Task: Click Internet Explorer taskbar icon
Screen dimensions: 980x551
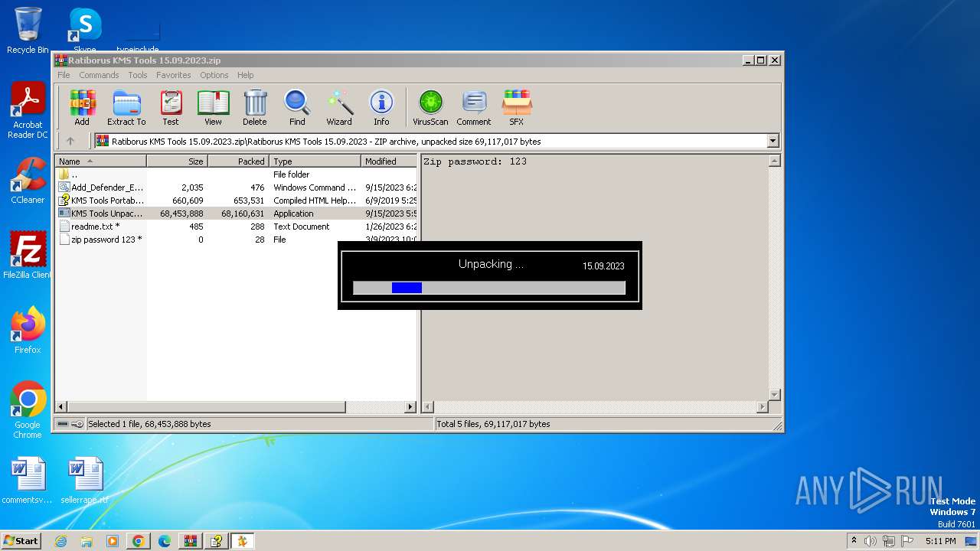Action: click(60, 541)
